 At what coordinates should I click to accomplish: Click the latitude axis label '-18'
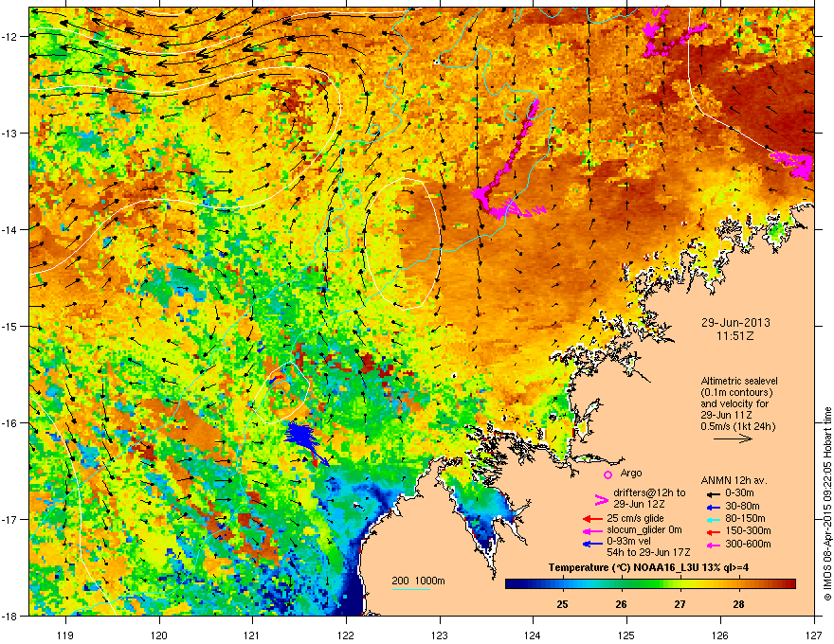[9, 616]
